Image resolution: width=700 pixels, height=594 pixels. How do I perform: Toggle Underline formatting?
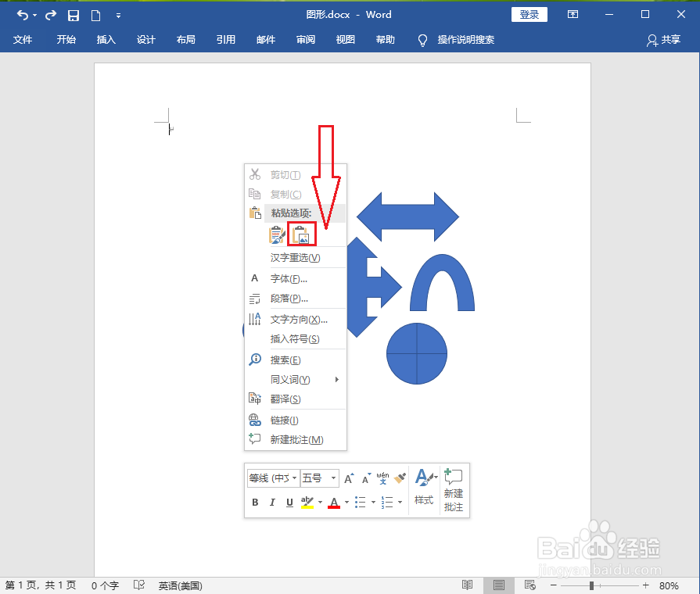pyautogui.click(x=289, y=501)
